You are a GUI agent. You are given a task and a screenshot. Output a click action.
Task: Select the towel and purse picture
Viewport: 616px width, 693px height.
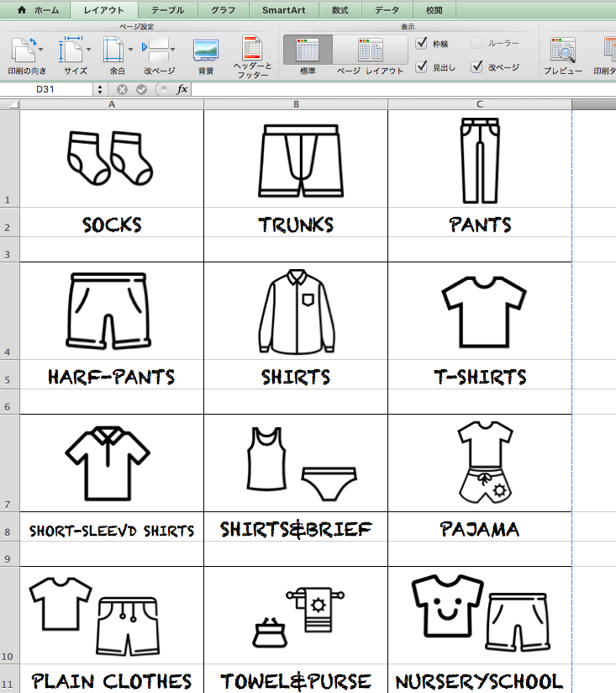click(x=298, y=617)
